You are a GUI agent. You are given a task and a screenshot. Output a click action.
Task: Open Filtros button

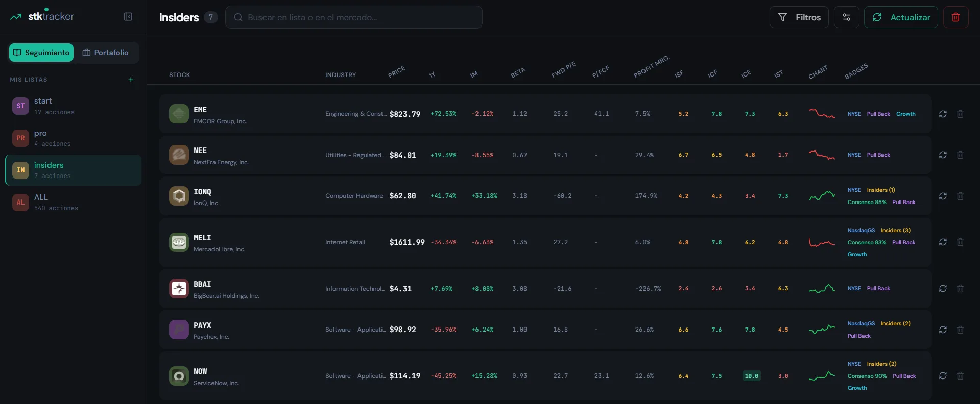pos(799,17)
